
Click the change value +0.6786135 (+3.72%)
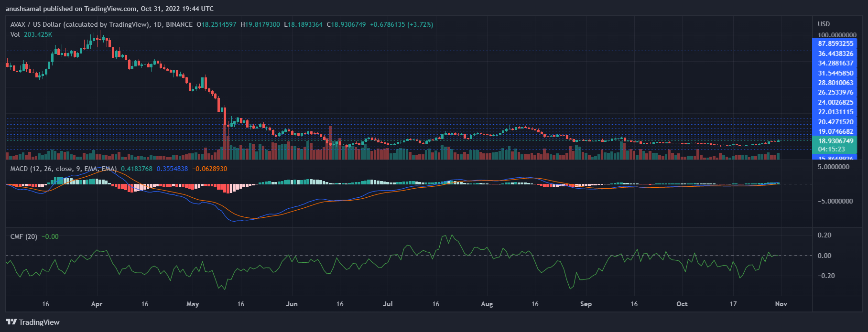(x=401, y=24)
